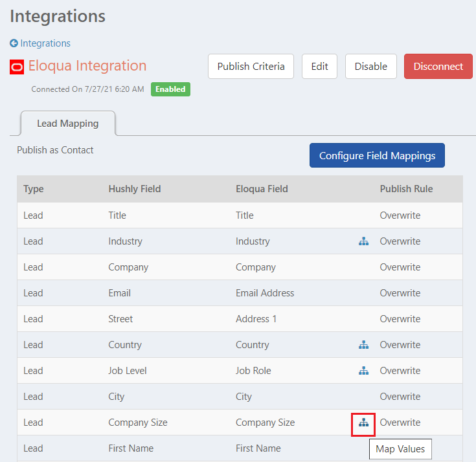Select Country in the Eloqua Field column
The height and width of the screenshot is (462, 476).
(253, 345)
